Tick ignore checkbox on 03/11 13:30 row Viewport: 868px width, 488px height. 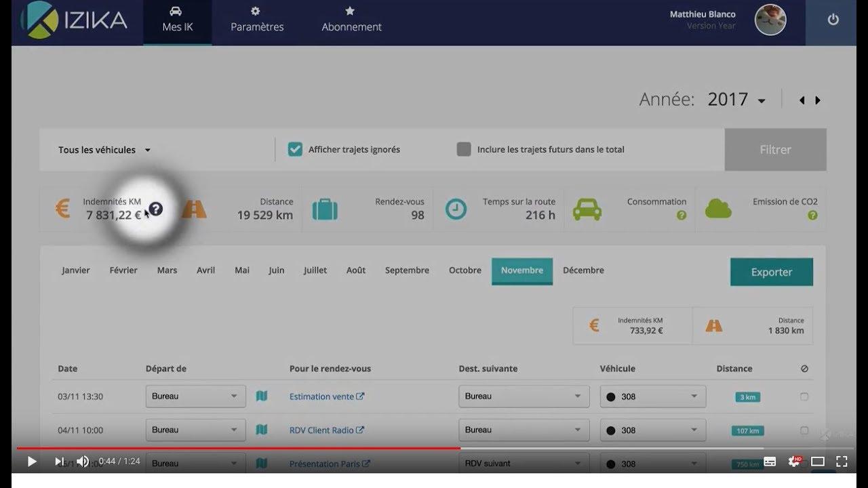coord(804,396)
